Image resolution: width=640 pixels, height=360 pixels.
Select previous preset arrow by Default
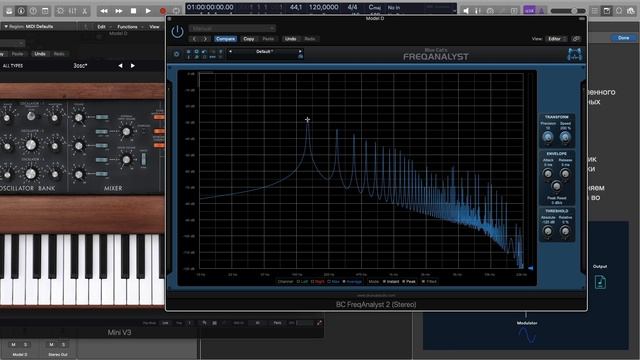tap(230, 51)
